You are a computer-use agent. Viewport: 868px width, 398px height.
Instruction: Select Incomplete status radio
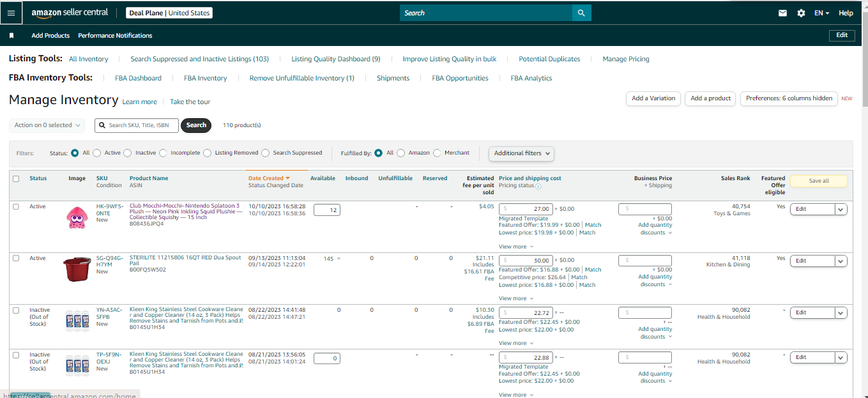click(x=163, y=153)
